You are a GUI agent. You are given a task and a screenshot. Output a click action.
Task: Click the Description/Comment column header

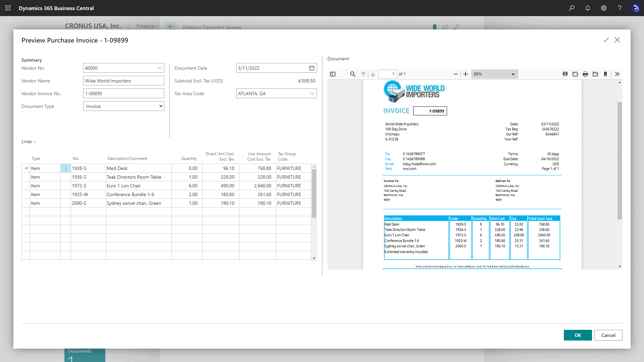pyautogui.click(x=127, y=159)
